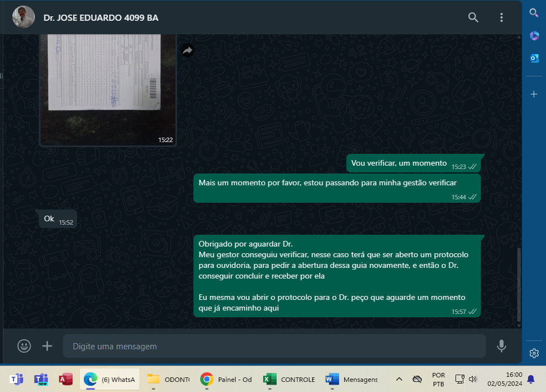
Task: Add new app to Edge sidebar
Action: (x=534, y=94)
